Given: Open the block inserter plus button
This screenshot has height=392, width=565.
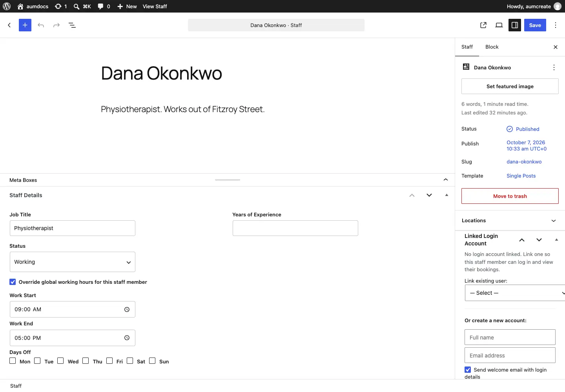Looking at the screenshot, I should pyautogui.click(x=25, y=25).
